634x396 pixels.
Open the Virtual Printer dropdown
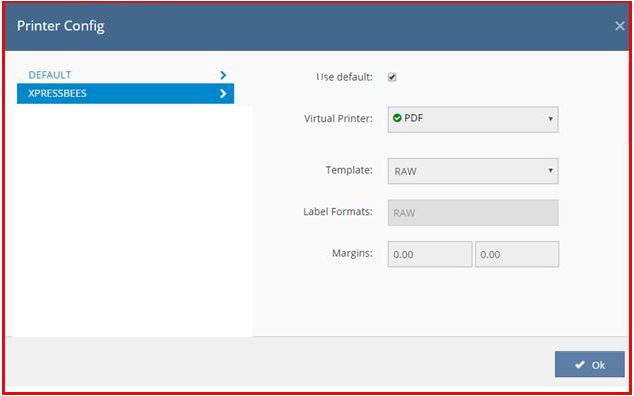point(473,120)
